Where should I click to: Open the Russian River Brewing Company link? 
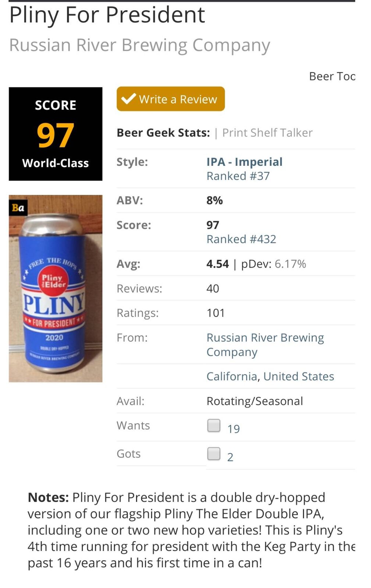(x=265, y=345)
